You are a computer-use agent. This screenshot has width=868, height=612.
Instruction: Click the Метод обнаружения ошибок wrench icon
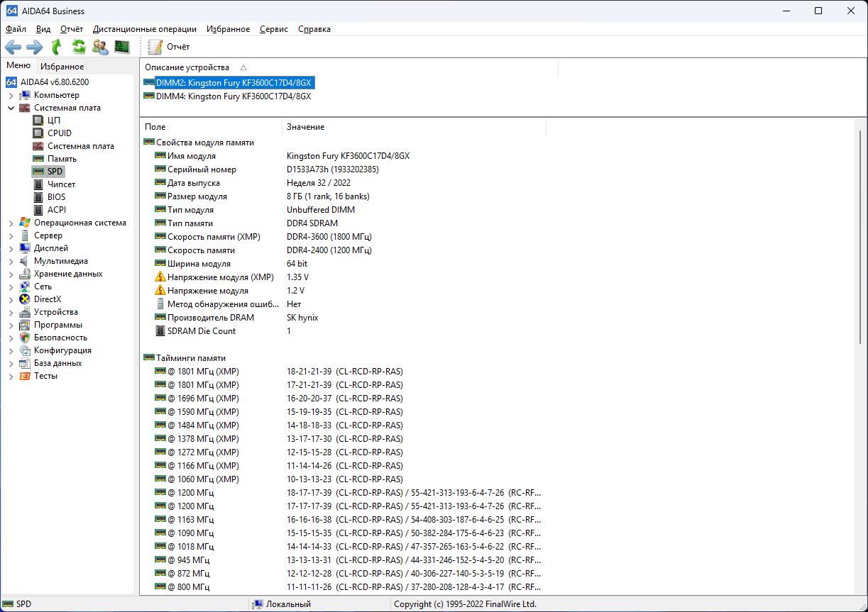pyautogui.click(x=160, y=304)
